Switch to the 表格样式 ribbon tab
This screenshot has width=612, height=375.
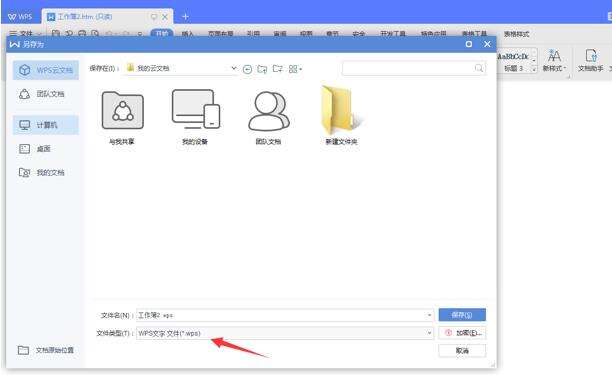(x=516, y=34)
